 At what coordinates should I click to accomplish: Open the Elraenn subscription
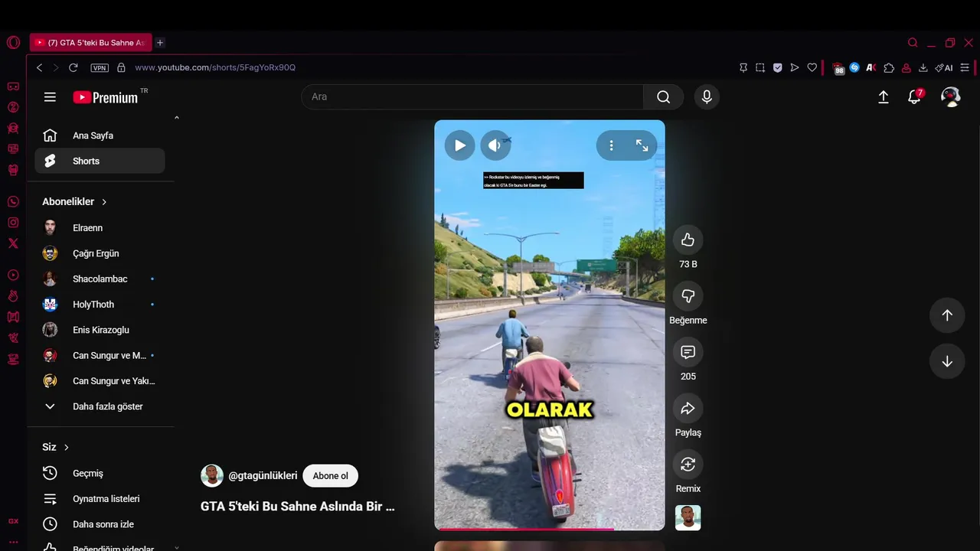point(100,228)
